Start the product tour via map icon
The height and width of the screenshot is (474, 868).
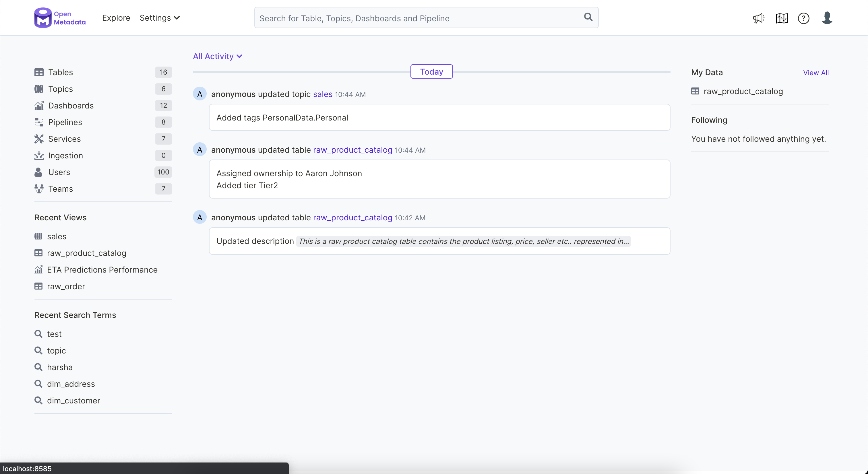pyautogui.click(x=782, y=18)
